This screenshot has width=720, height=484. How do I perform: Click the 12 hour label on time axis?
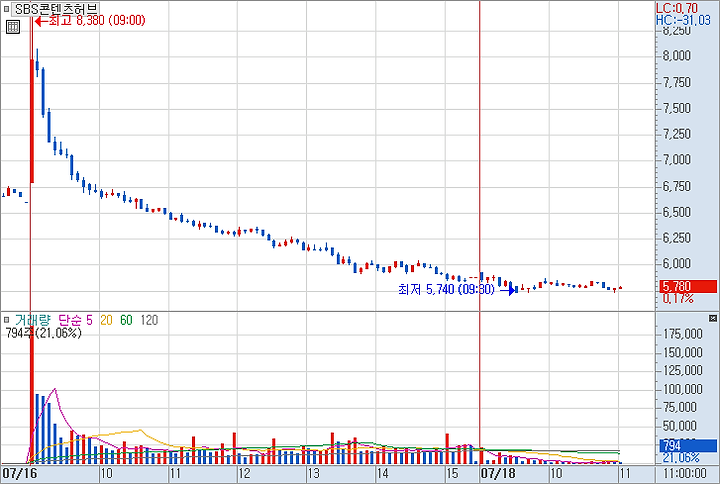244,473
